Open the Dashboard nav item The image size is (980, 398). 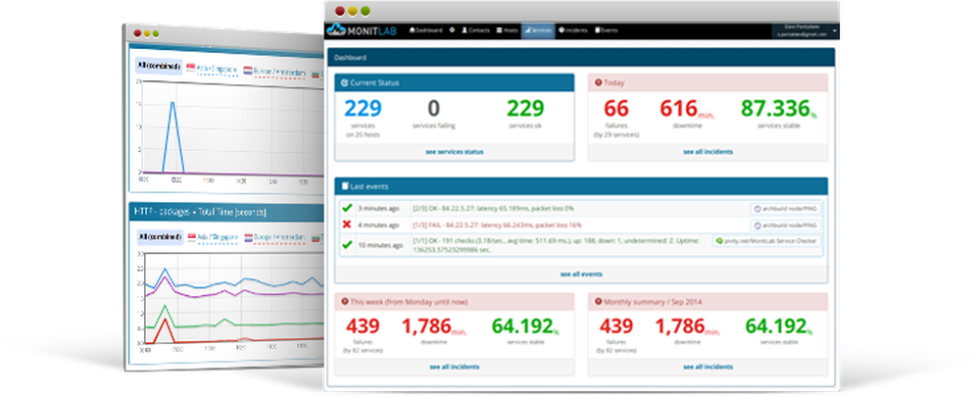tap(425, 30)
